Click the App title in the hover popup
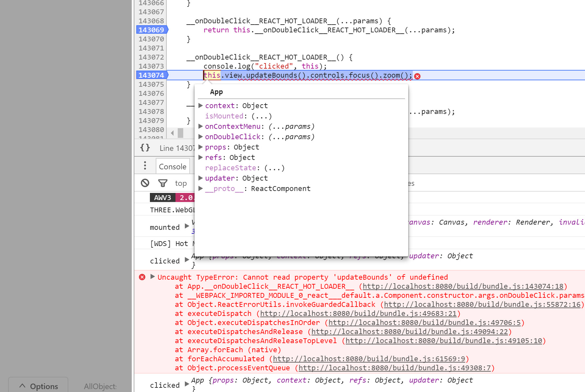 click(216, 92)
